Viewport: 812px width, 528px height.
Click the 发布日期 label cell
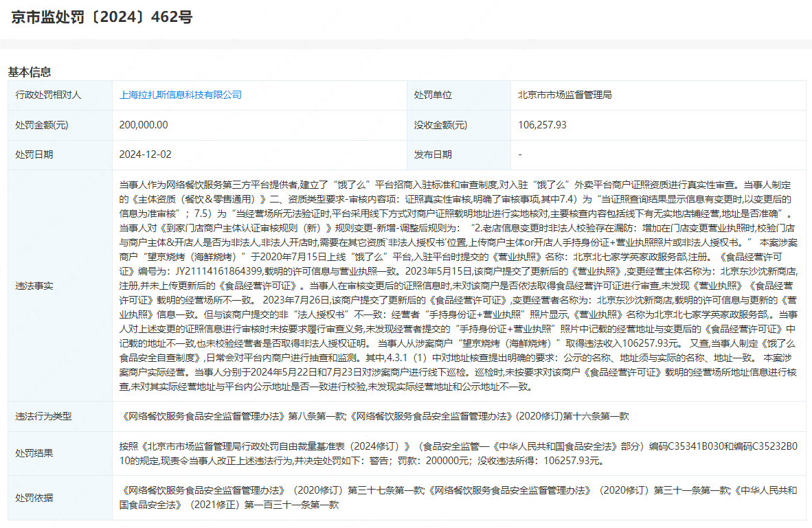pyautogui.click(x=433, y=154)
